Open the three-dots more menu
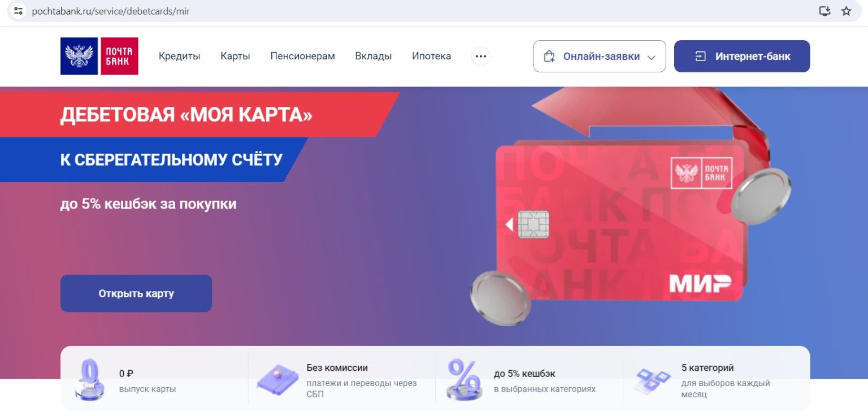868x416 pixels. (481, 57)
